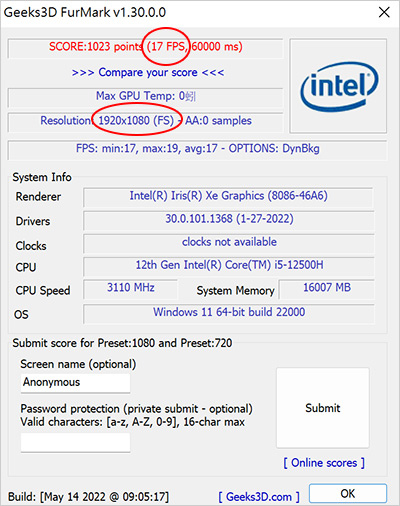Confirm with the OK button
400x506 pixels.
pyautogui.click(x=348, y=493)
